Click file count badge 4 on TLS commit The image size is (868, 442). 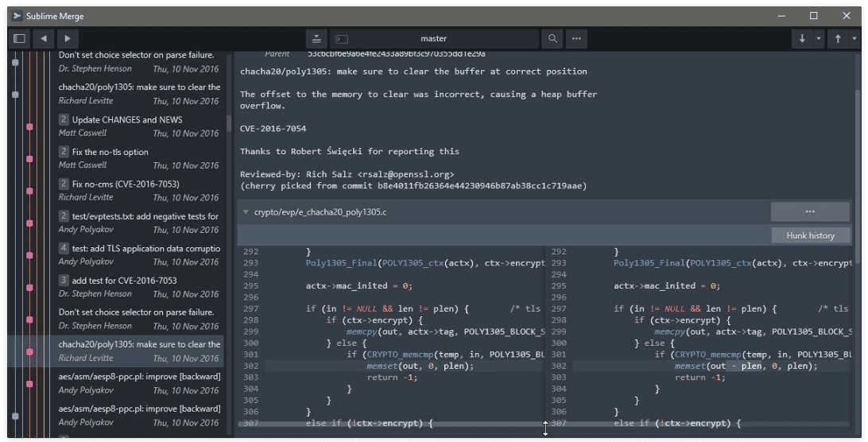pos(64,248)
